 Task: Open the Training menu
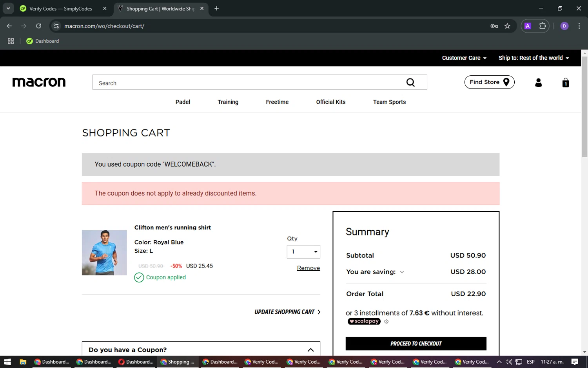pos(228,102)
